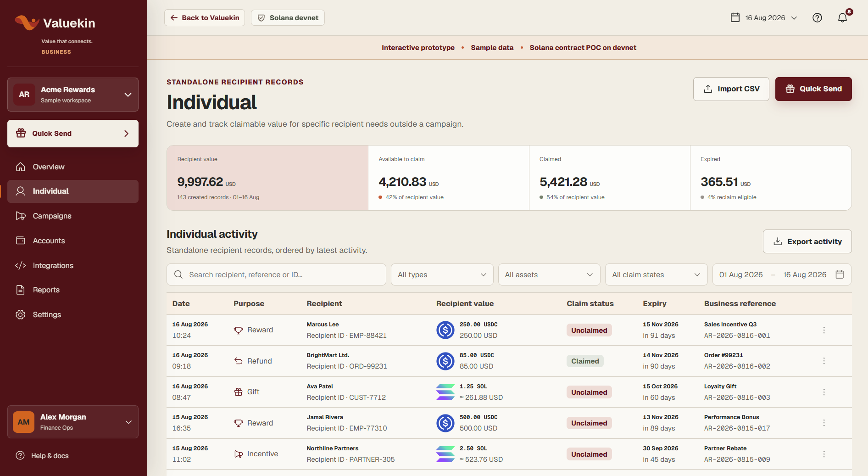Screen dimensions: 868x476
Task: Expand the Acme Rewards workspace switcher
Action: pyautogui.click(x=73, y=95)
